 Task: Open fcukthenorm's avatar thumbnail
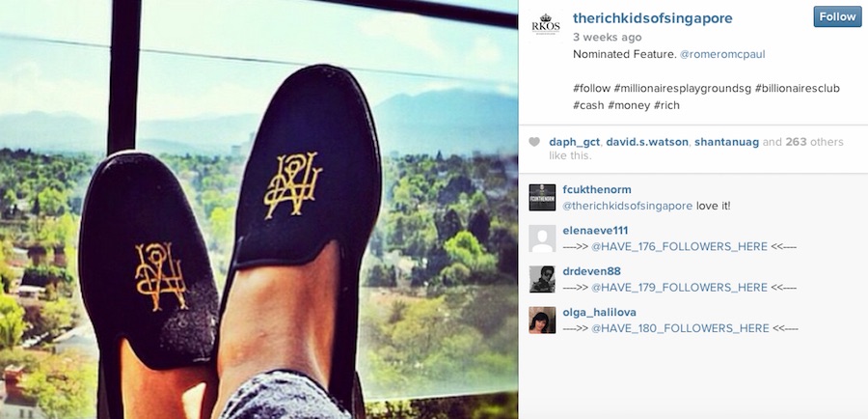(542, 197)
